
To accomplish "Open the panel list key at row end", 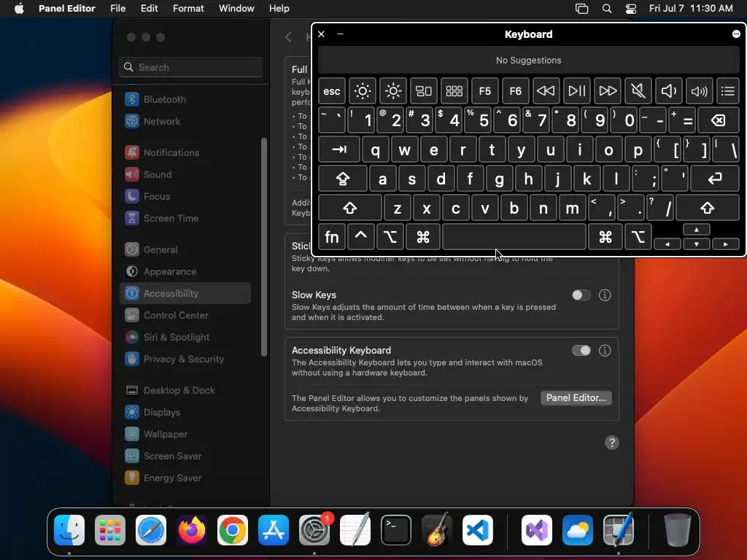I will pos(728,91).
